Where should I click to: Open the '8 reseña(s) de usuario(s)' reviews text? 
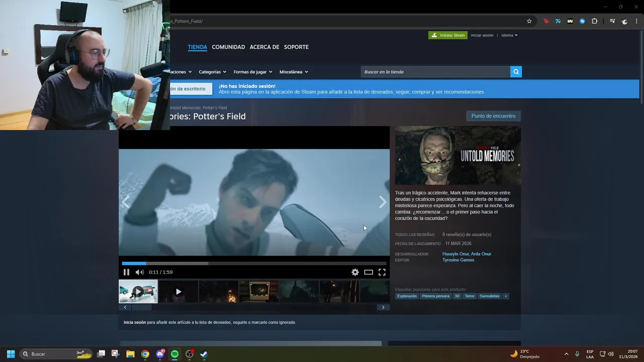tap(467, 234)
